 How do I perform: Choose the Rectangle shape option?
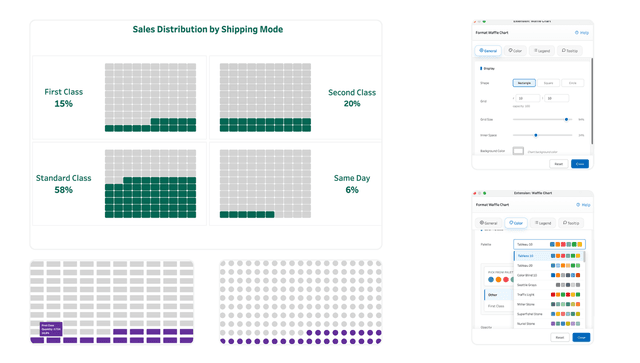pyautogui.click(x=524, y=83)
